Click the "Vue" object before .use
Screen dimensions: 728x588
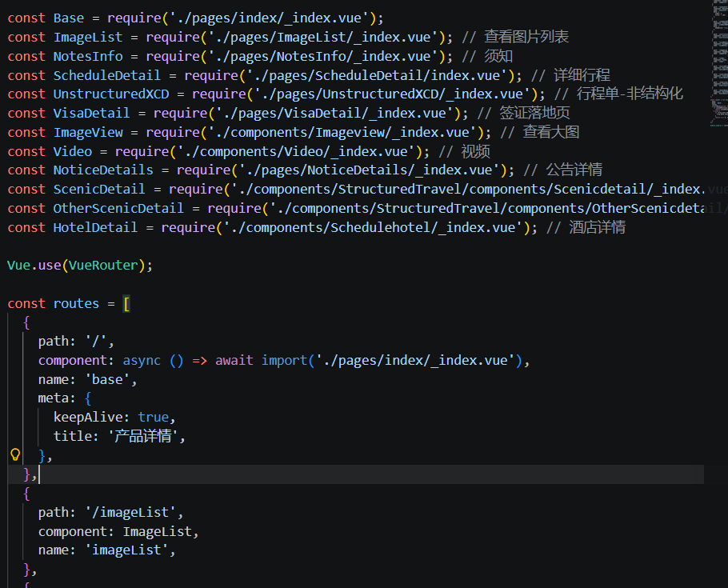pyautogui.click(x=19, y=266)
